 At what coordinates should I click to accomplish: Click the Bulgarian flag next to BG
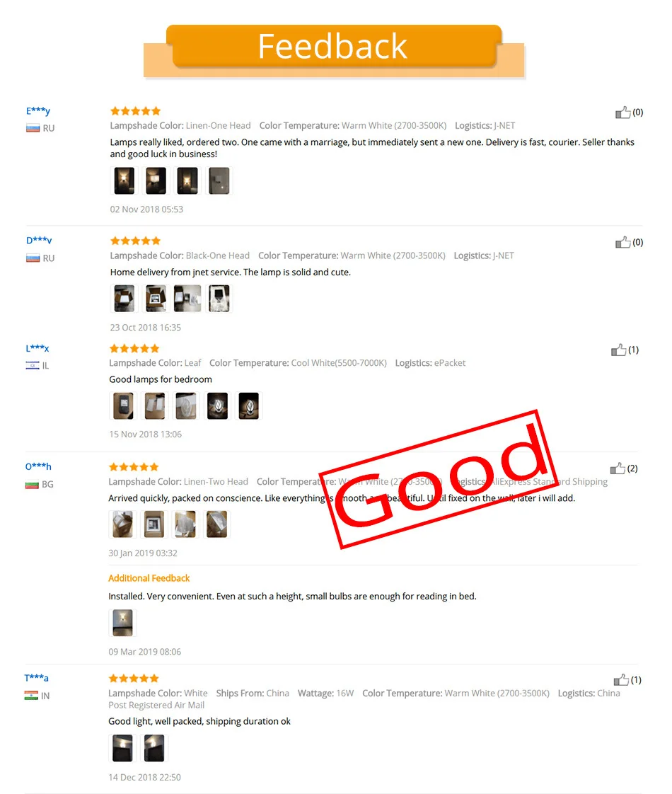[32, 485]
